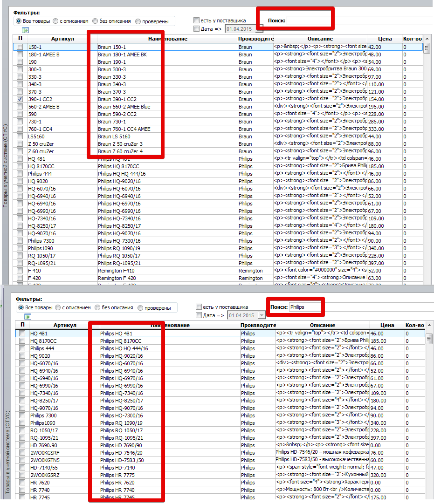Check the HD 7690.90 row checkbox
Screen dimensions: 434x504
click(x=22, y=445)
